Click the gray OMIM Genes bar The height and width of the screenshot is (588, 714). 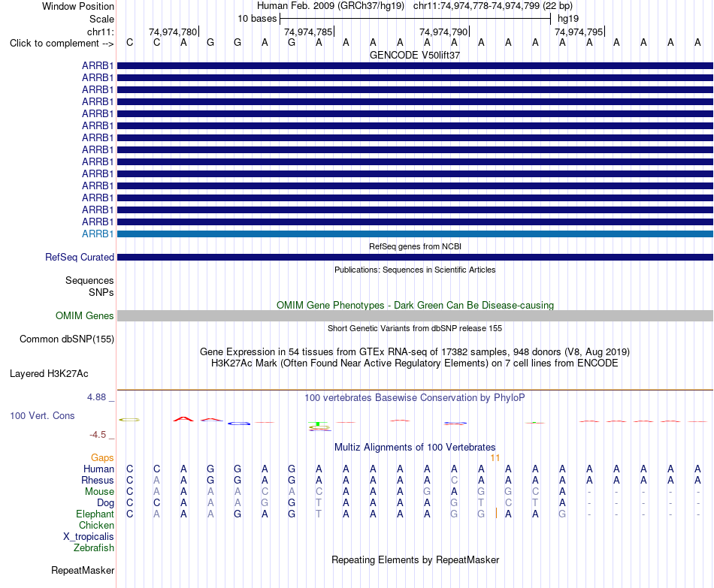click(x=415, y=316)
